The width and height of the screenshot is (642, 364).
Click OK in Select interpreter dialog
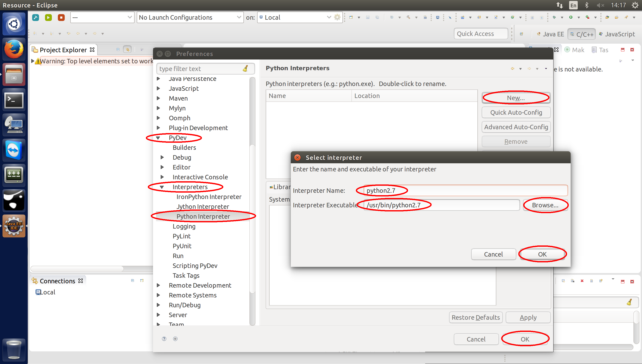[542, 254]
